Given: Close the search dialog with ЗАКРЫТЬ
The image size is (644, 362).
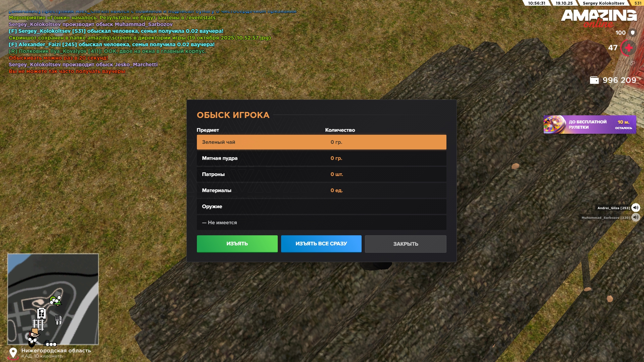Looking at the screenshot, I should tap(405, 244).
